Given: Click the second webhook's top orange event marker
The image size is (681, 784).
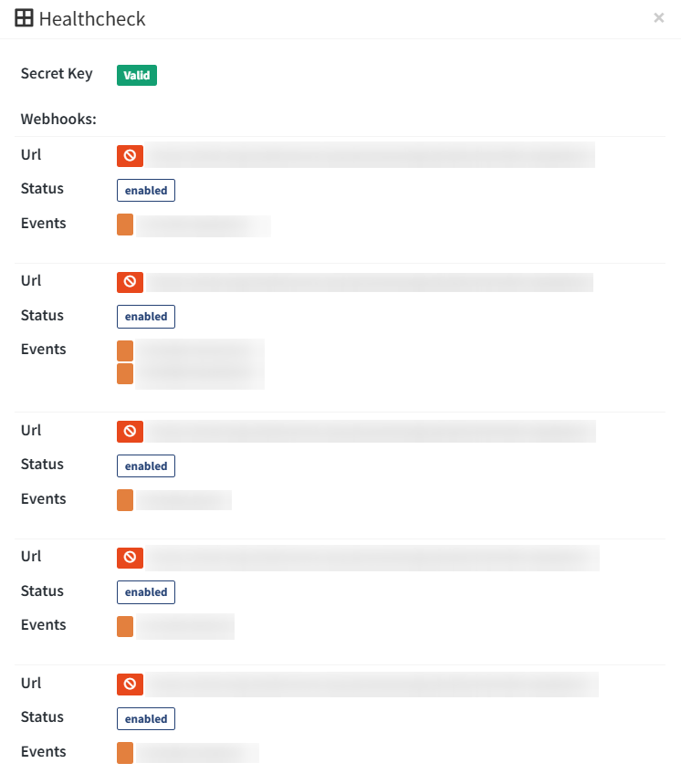Looking at the screenshot, I should point(125,350).
